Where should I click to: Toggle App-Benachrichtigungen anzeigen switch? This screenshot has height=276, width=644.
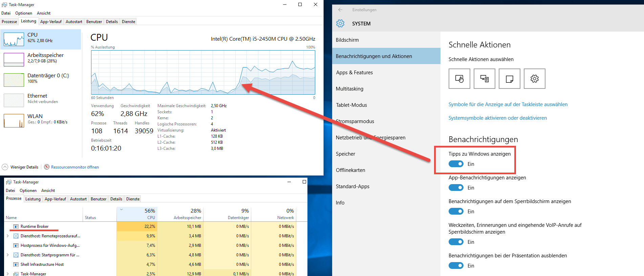coord(456,188)
